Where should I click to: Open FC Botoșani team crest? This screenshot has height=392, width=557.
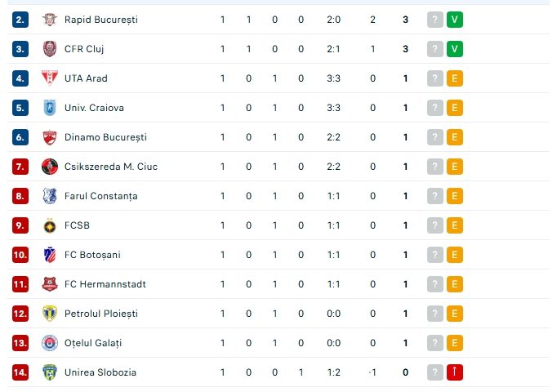(x=50, y=255)
